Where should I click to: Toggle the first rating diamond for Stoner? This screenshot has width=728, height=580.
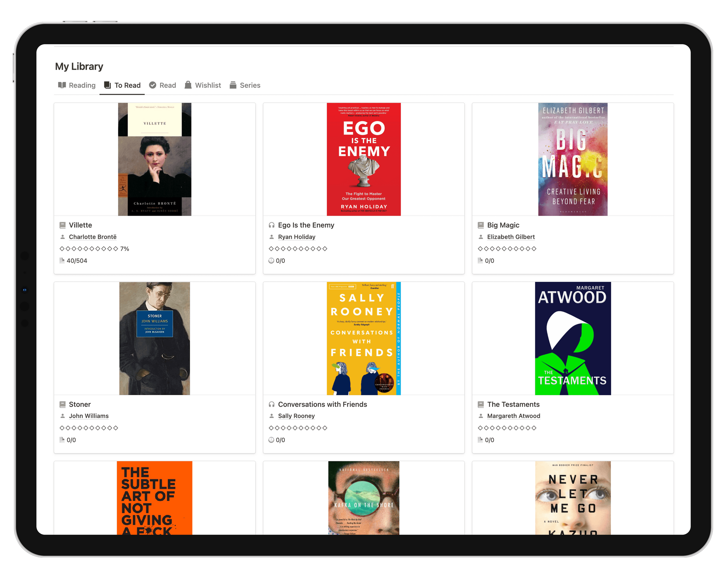[x=62, y=428]
